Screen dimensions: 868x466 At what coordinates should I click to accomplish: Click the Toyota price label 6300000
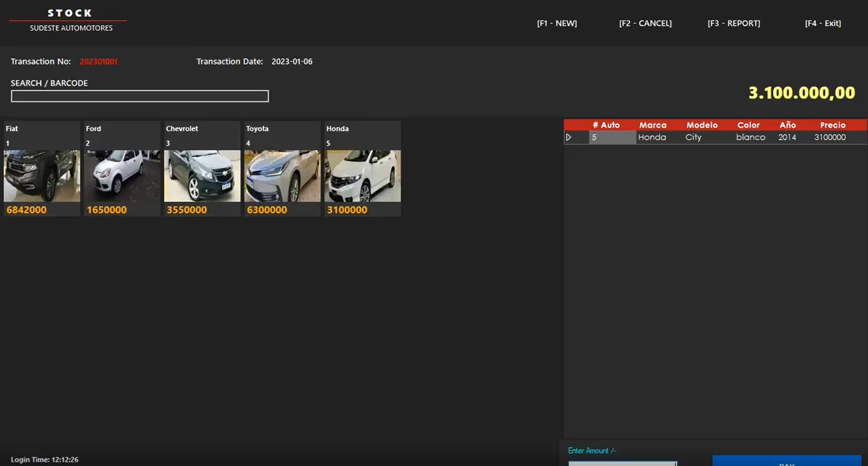tap(267, 210)
